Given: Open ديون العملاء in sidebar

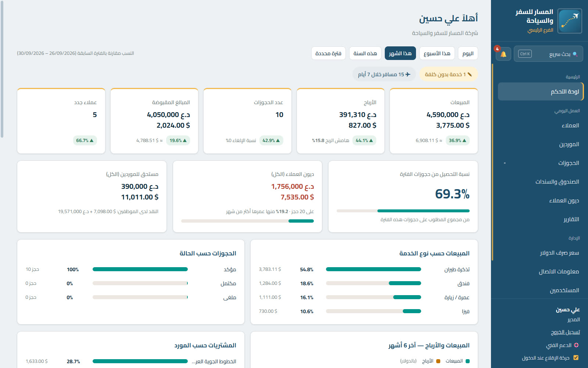Looking at the screenshot, I should click(540, 201).
